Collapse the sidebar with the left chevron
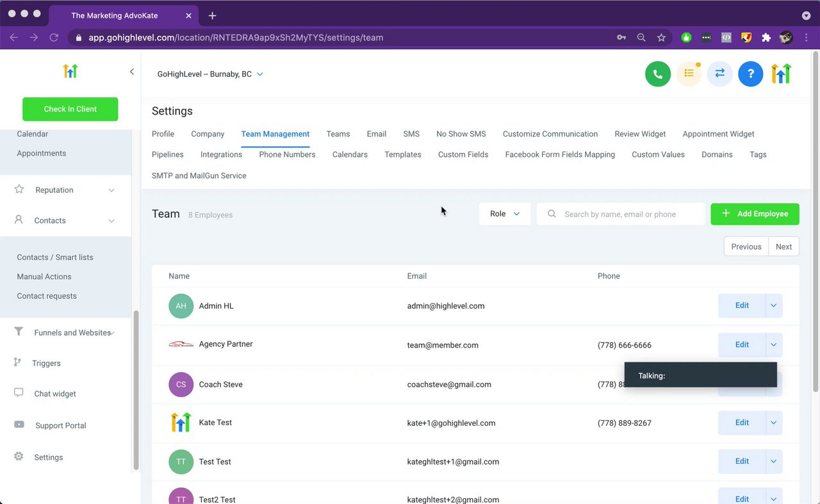The width and height of the screenshot is (820, 504). point(132,72)
